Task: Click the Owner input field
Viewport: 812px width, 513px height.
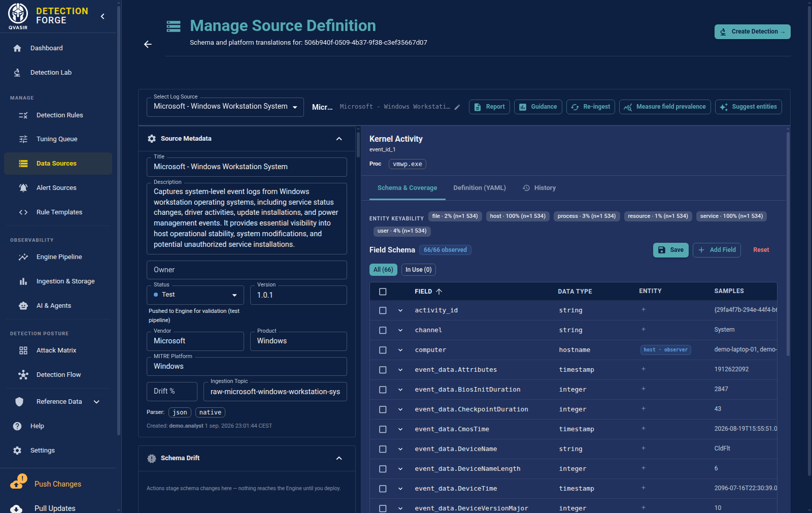Action: 247,270
